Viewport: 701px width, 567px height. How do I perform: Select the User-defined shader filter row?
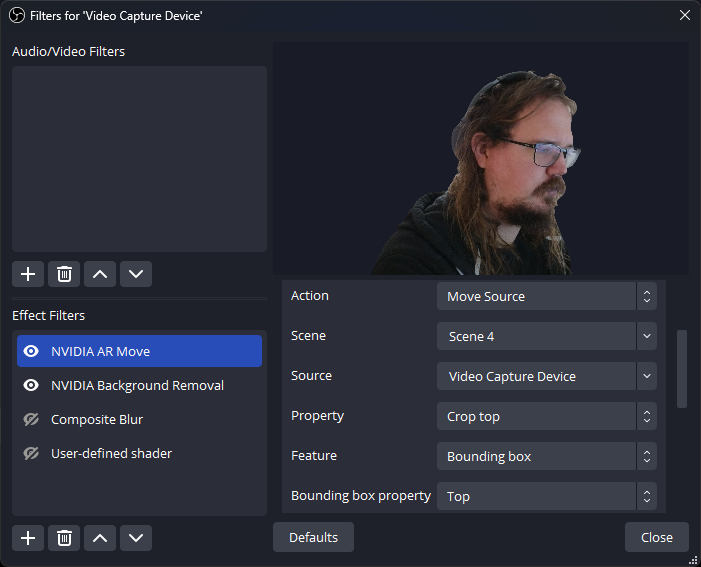[x=139, y=453]
